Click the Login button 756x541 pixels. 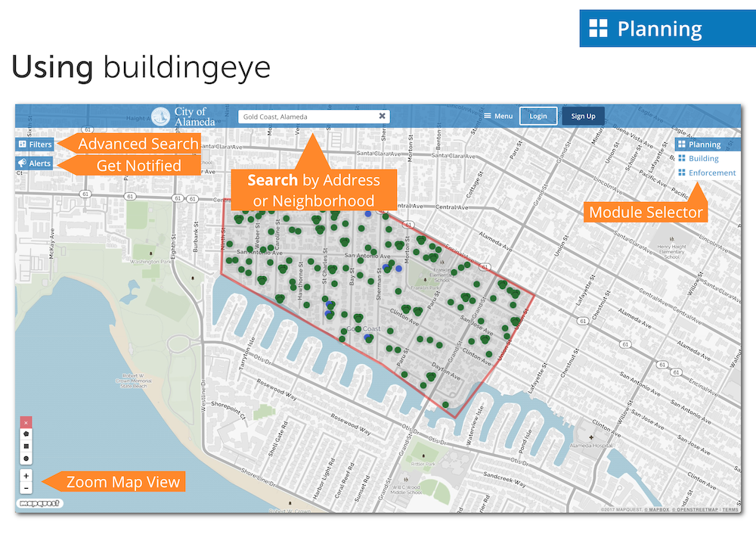(538, 117)
